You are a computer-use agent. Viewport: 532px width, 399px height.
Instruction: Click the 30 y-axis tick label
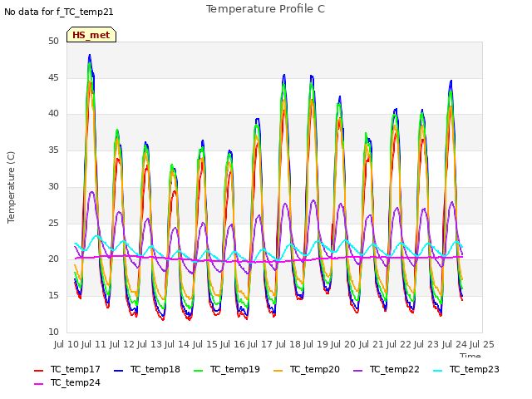coord(53,186)
